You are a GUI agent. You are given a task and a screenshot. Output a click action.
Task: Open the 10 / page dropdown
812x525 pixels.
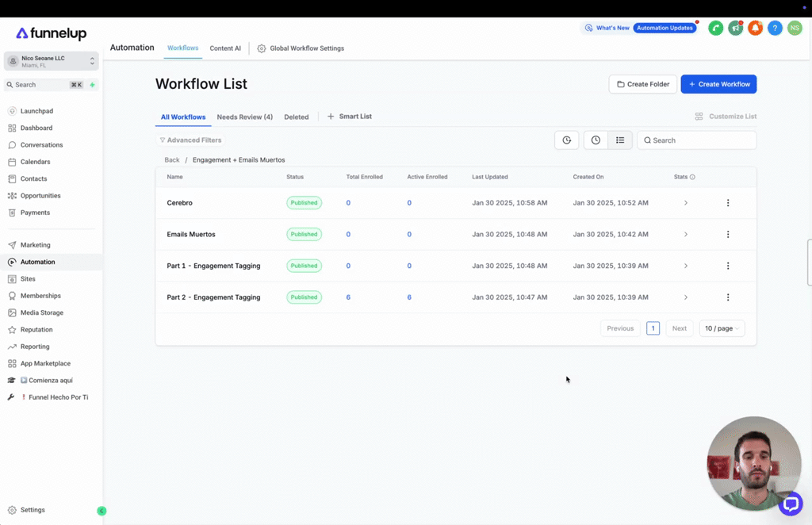point(722,328)
